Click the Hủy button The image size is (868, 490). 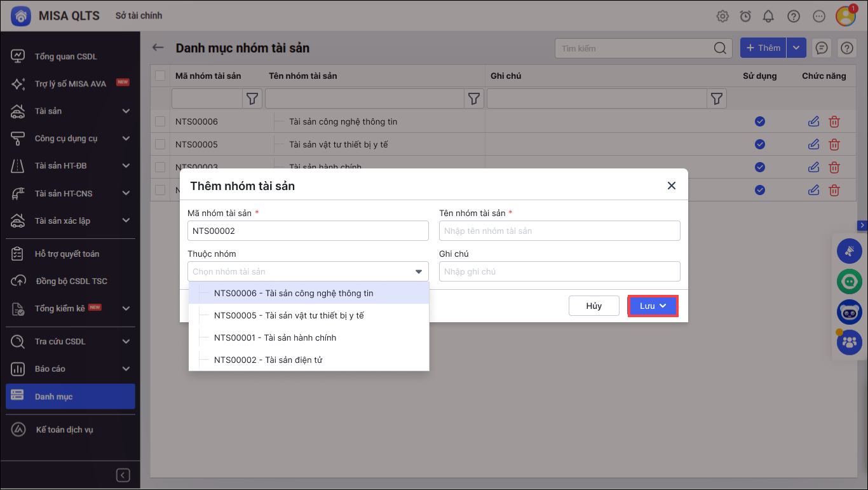(x=593, y=306)
